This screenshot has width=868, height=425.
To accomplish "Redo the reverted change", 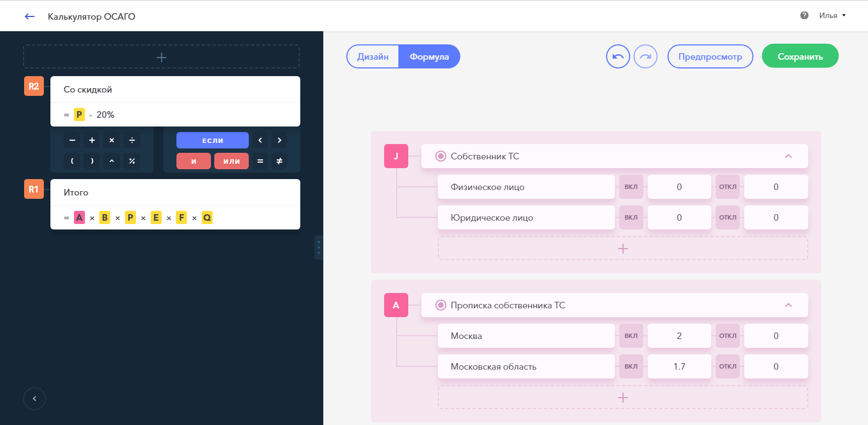I will click(646, 56).
